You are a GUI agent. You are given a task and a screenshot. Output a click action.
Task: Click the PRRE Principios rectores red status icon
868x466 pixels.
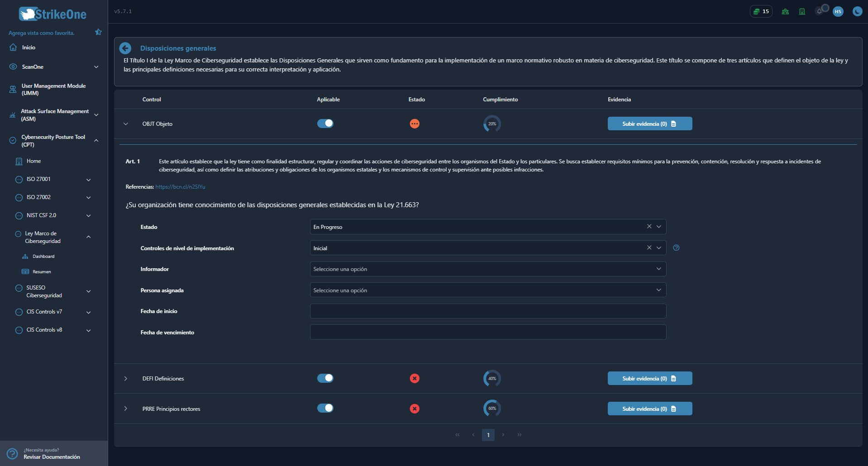(x=415, y=409)
